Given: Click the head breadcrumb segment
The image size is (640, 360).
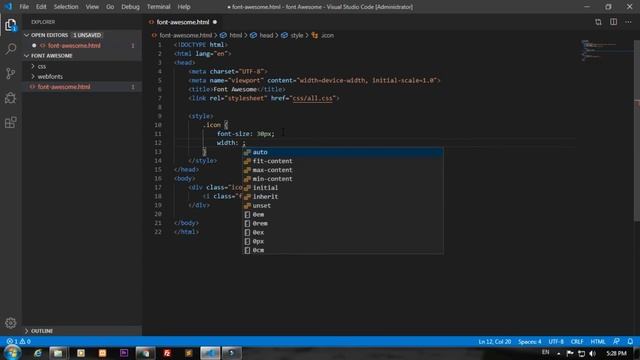Looking at the screenshot, I should (x=262, y=36).
